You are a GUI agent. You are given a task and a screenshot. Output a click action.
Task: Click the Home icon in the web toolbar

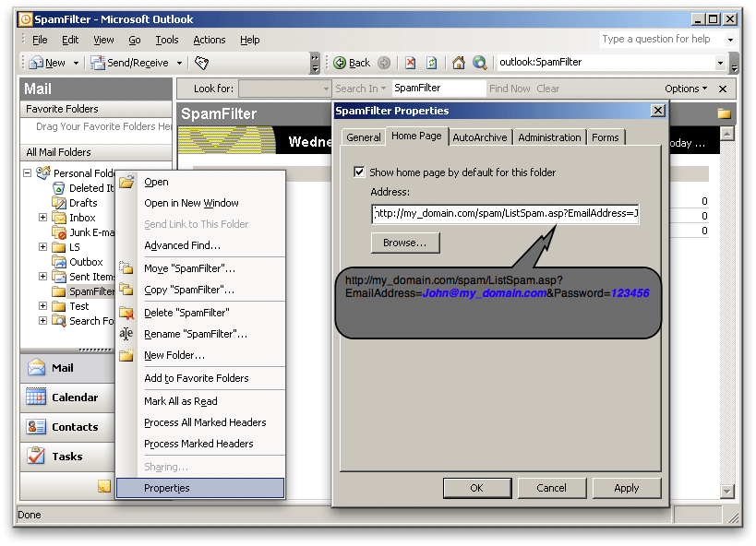coord(458,63)
